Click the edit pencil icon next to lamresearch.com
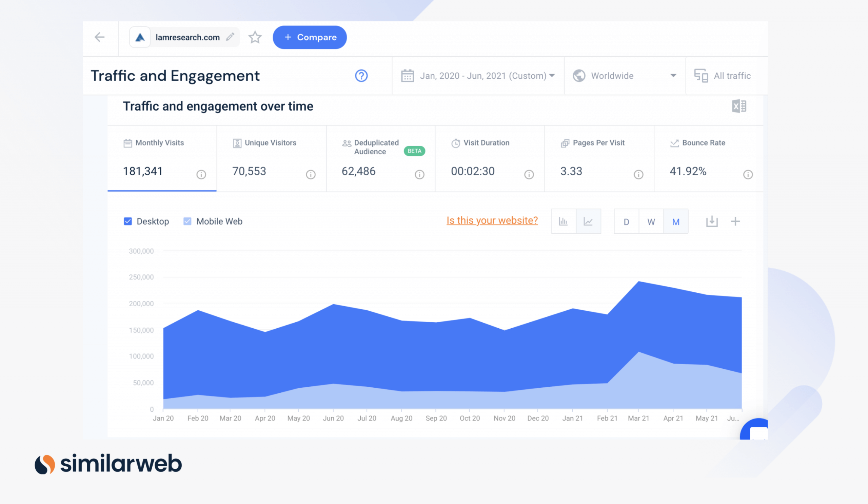Image resolution: width=868 pixels, height=504 pixels. [235, 37]
